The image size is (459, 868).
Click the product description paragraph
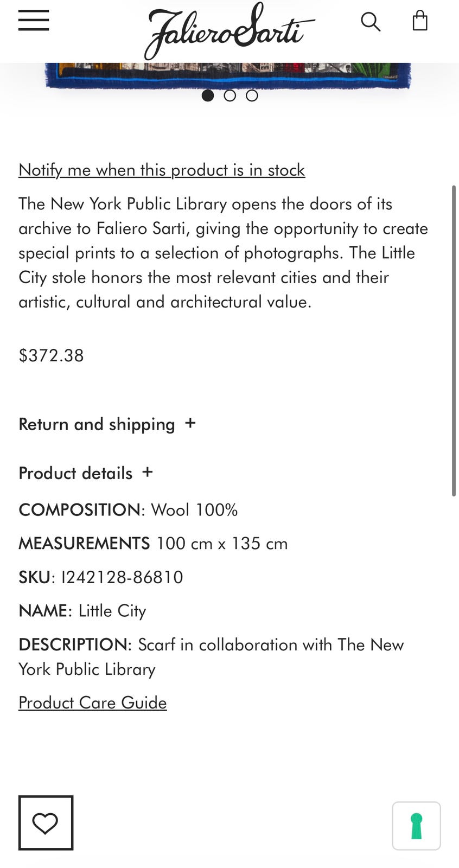(x=224, y=253)
